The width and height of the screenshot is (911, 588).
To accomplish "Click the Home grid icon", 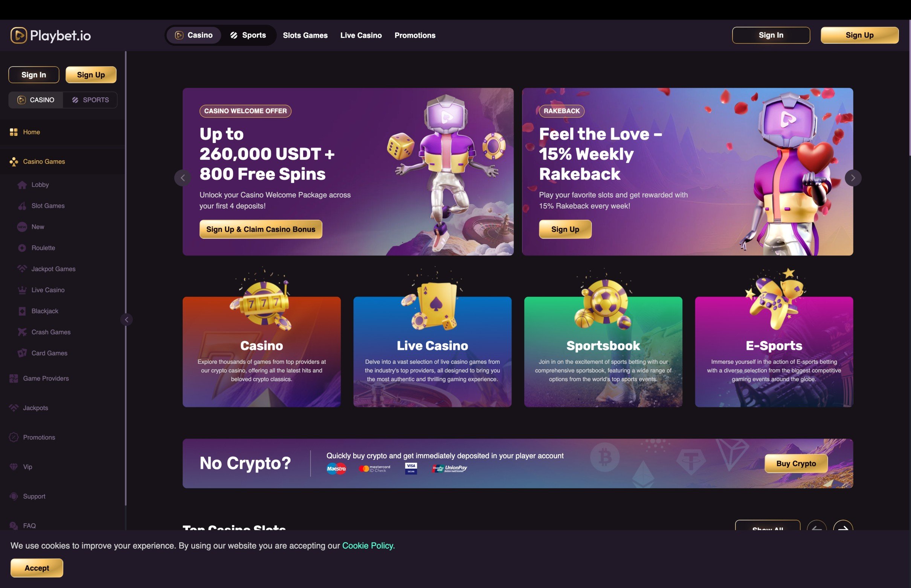I will pos(14,132).
